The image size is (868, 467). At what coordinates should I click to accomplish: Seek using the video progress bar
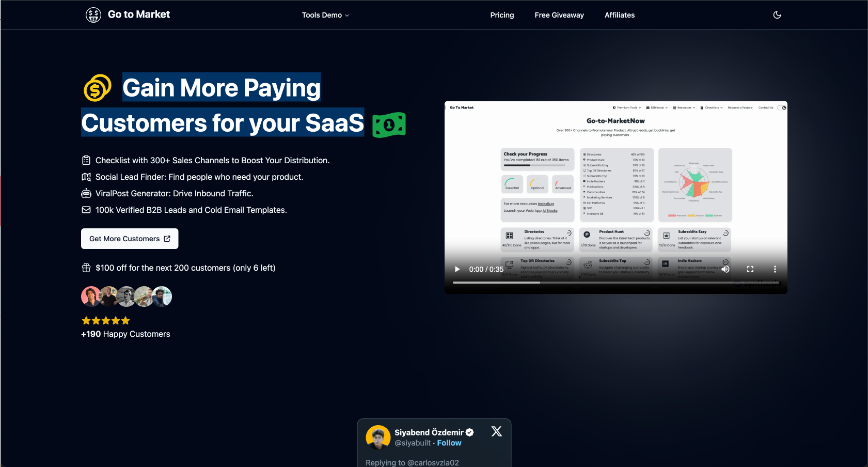click(616, 283)
